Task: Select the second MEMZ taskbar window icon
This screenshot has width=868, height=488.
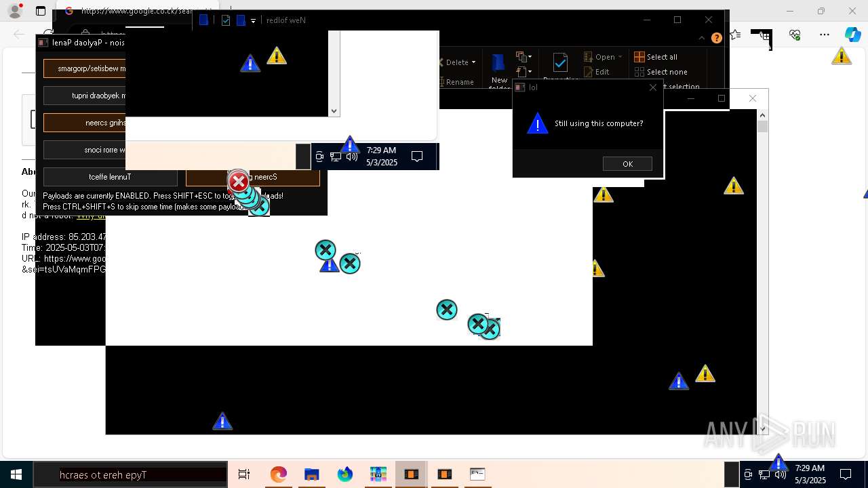Action: 444,474
